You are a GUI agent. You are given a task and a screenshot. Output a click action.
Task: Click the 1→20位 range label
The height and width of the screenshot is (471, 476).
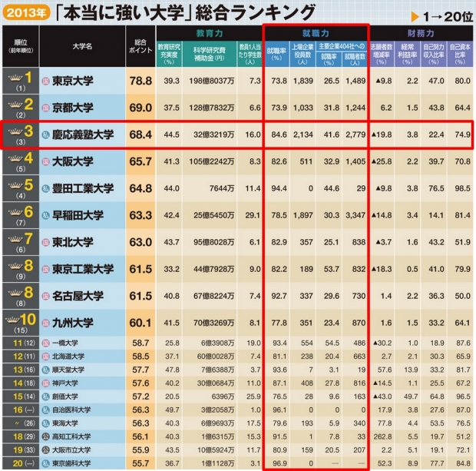point(448,17)
